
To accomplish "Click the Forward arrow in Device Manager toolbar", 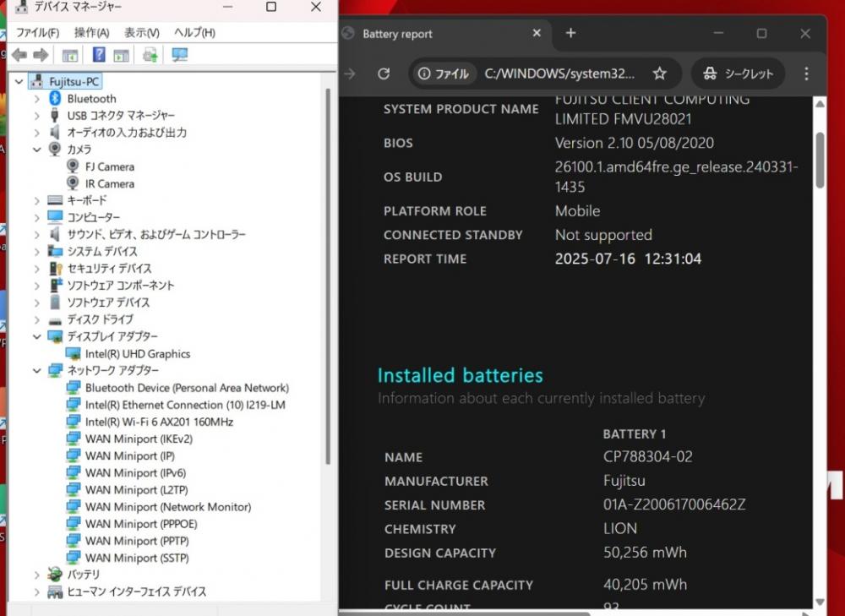I will pyautogui.click(x=41, y=55).
